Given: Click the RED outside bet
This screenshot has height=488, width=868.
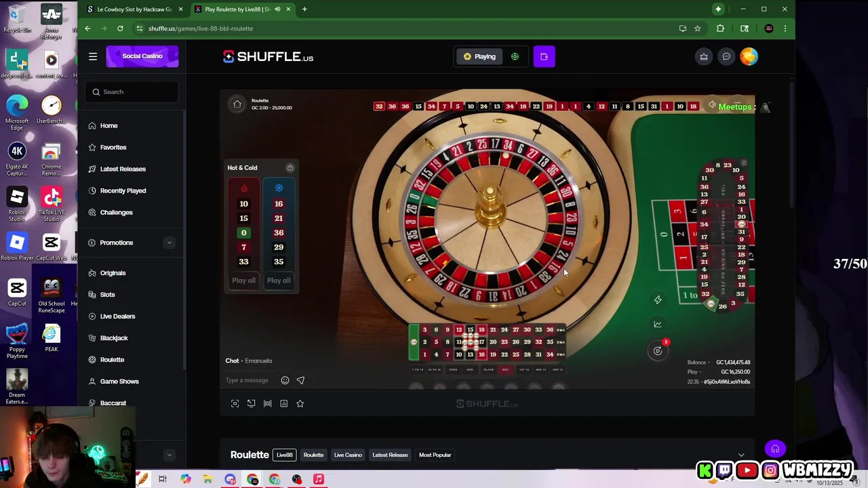Looking at the screenshot, I should (505, 369).
